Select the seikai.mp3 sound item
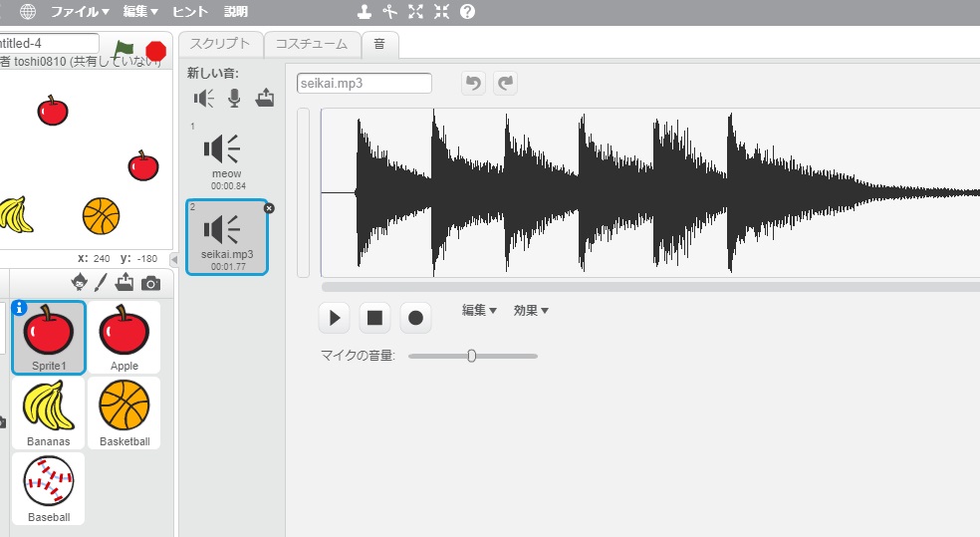 pos(227,237)
